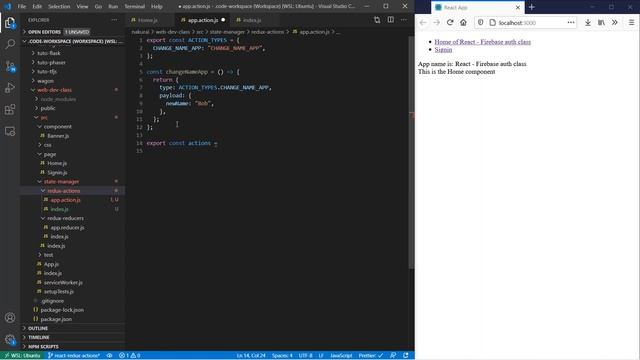Click the editor vertical scrollbar
The height and width of the screenshot is (360, 640).
pyautogui.click(x=411, y=152)
